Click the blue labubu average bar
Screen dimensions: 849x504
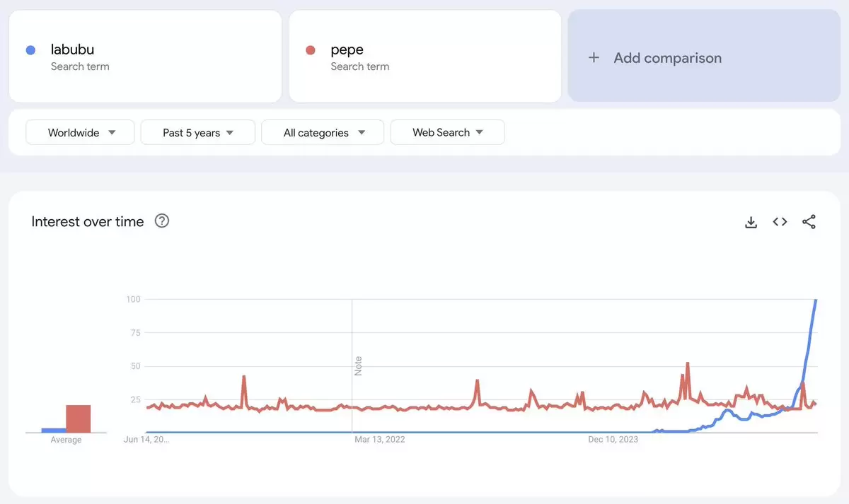54,430
